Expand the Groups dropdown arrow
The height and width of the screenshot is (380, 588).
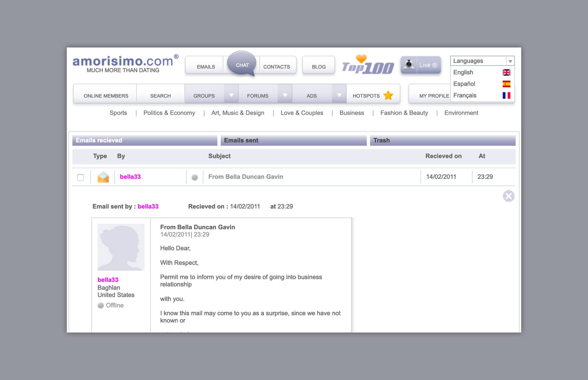click(231, 95)
